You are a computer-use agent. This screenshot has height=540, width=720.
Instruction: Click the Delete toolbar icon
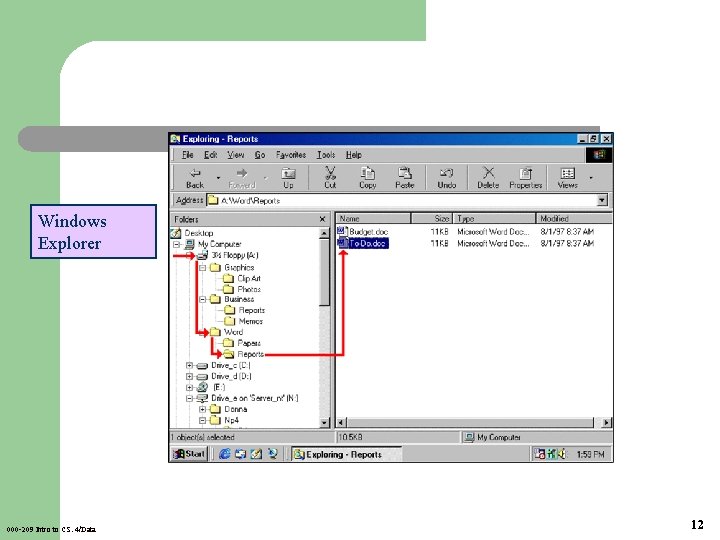tap(488, 178)
